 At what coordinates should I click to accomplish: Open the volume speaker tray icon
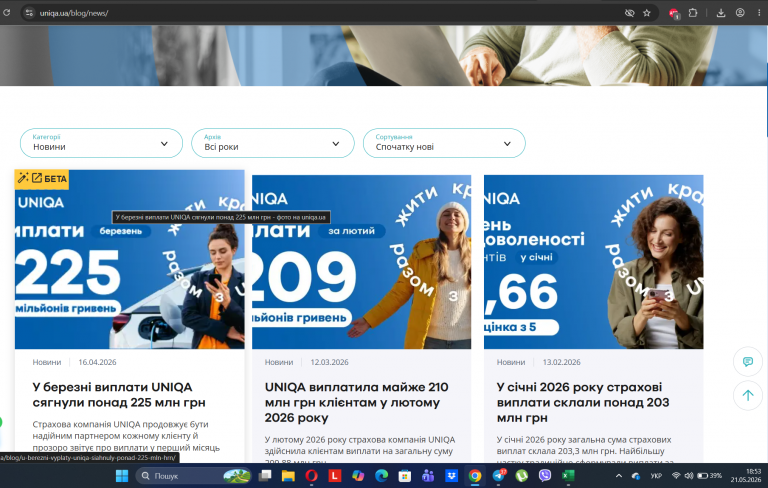689,476
